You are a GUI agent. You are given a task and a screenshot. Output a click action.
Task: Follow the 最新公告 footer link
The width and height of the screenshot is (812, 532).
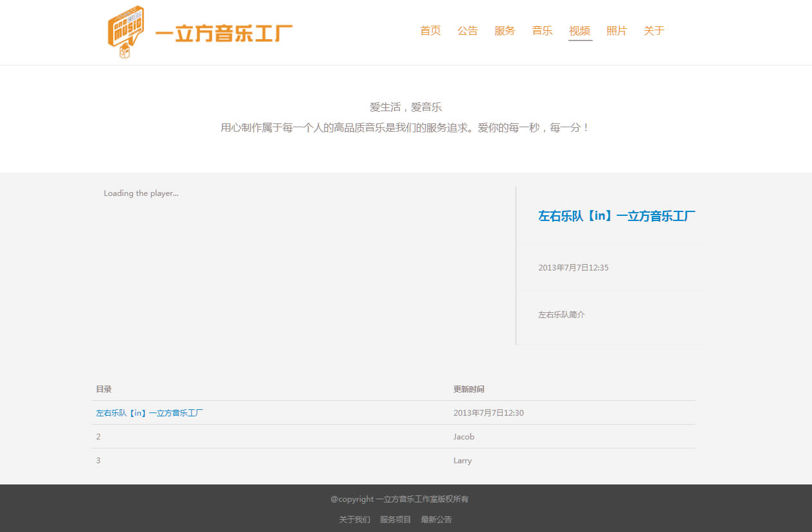(x=437, y=519)
